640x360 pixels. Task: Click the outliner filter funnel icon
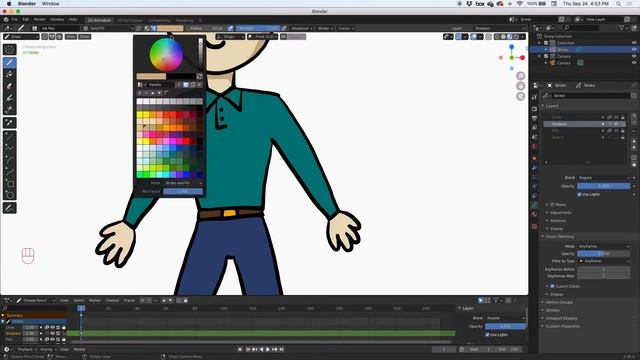pyautogui.click(x=622, y=28)
